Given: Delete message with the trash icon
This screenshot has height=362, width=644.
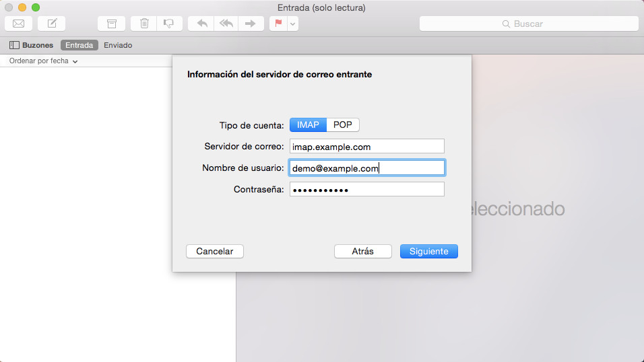Looking at the screenshot, I should click(x=143, y=24).
